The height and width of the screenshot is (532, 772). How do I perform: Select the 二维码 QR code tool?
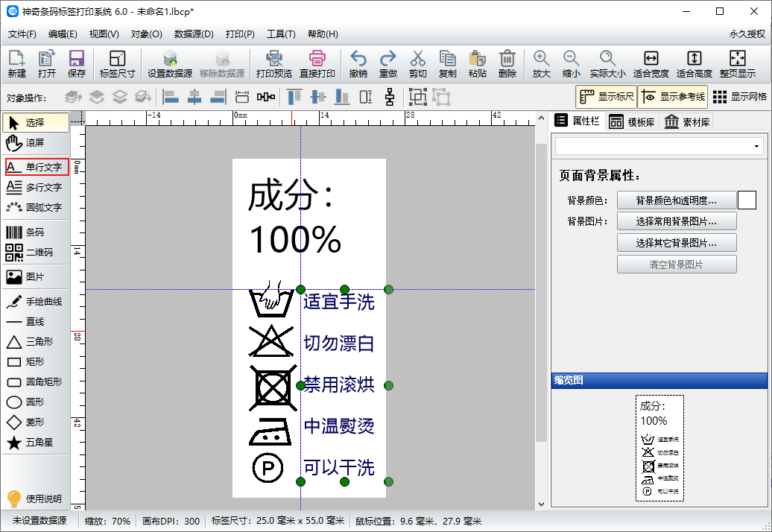[35, 252]
